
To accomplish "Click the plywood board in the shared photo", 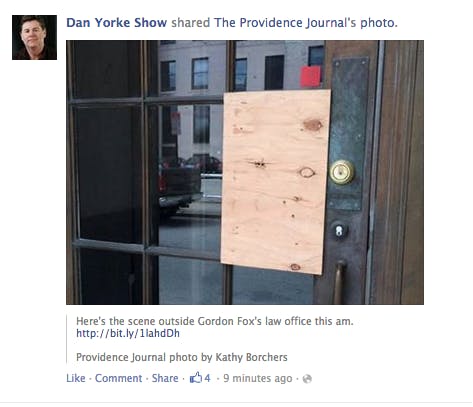I will pyautogui.click(x=276, y=182).
